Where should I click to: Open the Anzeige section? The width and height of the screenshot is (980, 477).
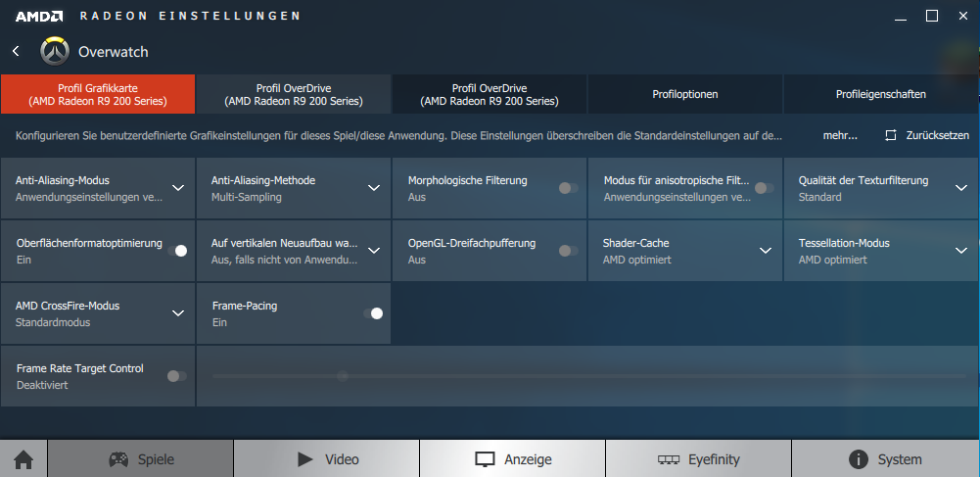coord(512,458)
